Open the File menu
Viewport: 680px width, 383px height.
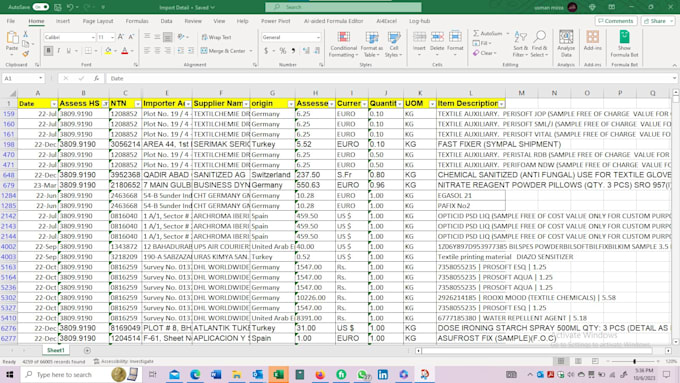pos(11,21)
